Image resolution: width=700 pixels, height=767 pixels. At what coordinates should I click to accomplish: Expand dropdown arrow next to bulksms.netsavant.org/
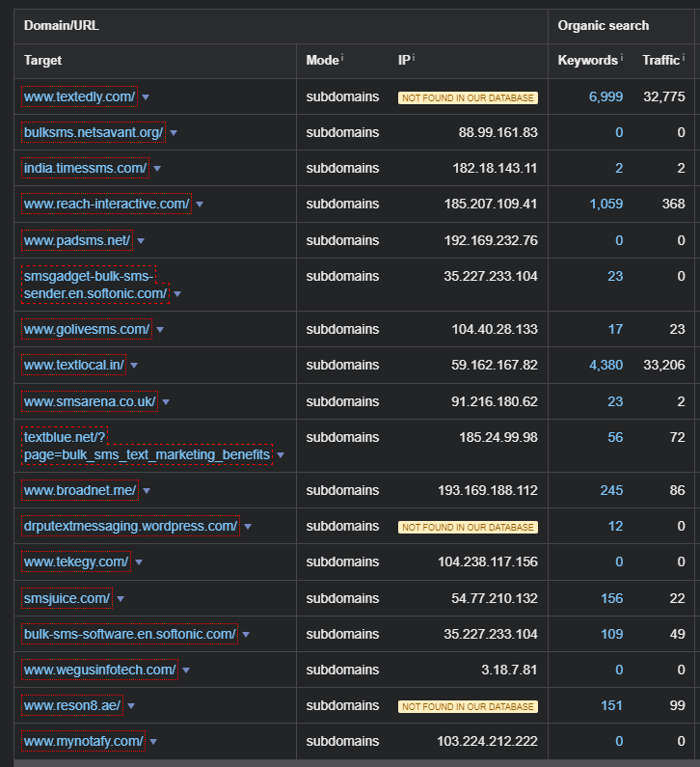173,133
